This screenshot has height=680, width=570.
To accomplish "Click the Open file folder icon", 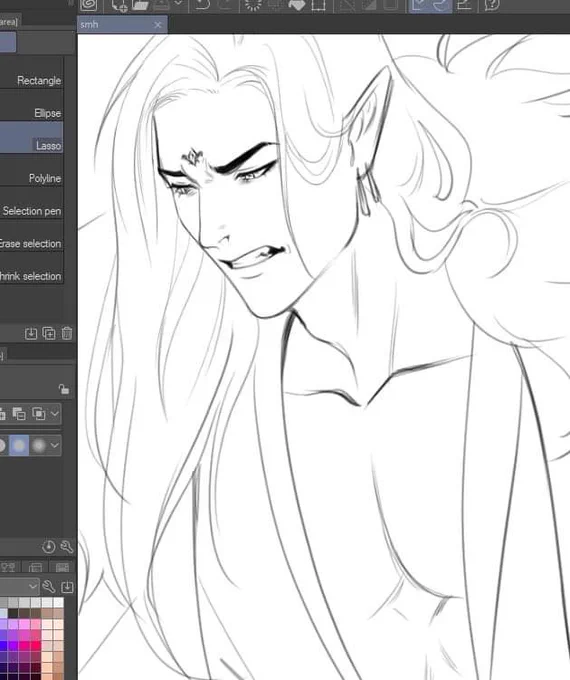I will tap(141, 5).
